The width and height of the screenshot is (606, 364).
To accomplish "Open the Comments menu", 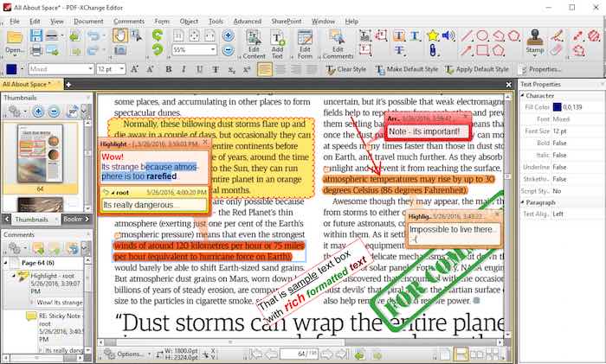I will point(129,22).
